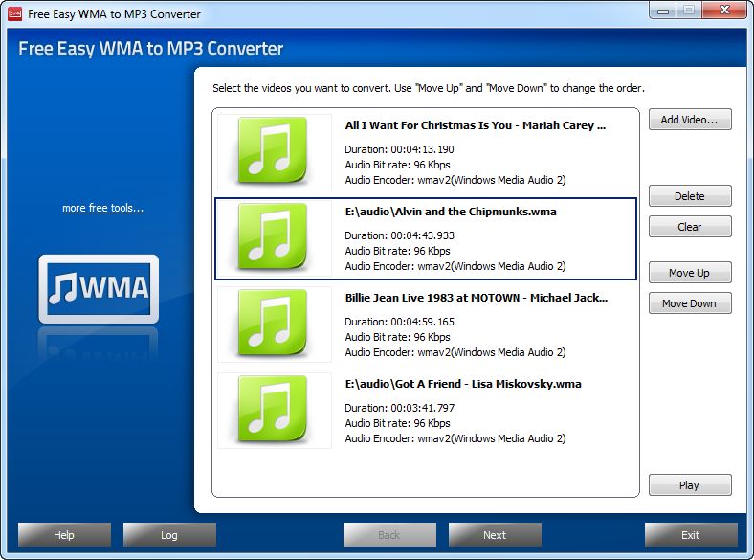Click the WMA logo in the left panel

(99, 289)
